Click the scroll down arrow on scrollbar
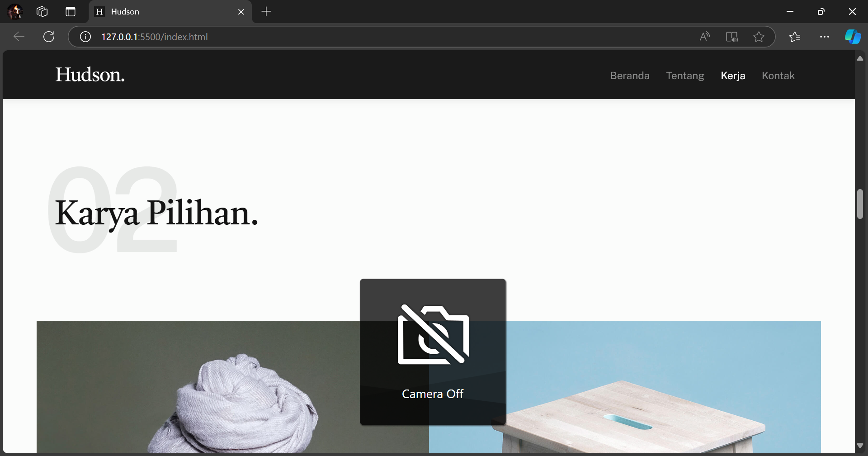This screenshot has width=868, height=456. click(860, 446)
